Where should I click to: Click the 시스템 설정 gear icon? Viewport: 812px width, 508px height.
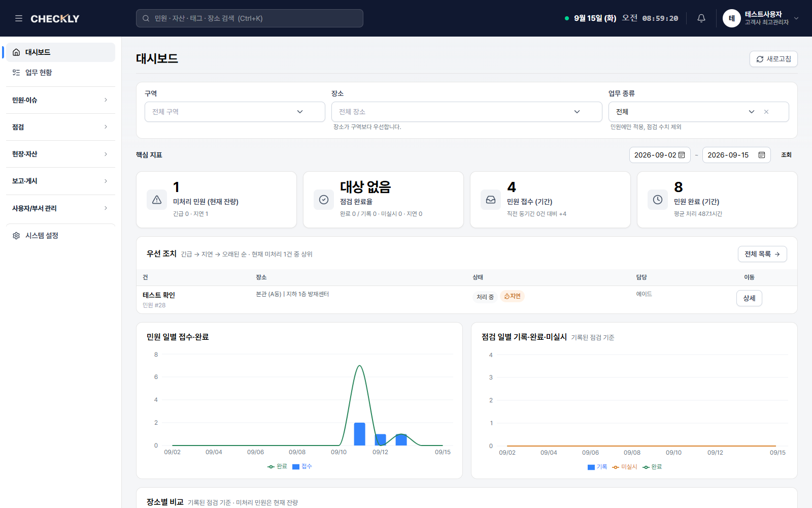(16, 236)
